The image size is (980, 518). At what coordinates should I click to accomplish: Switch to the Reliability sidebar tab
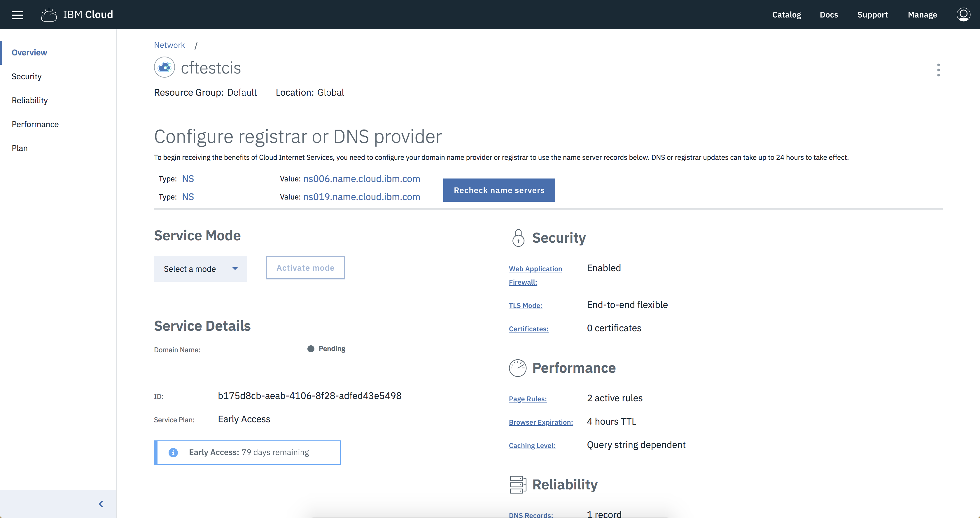point(30,100)
